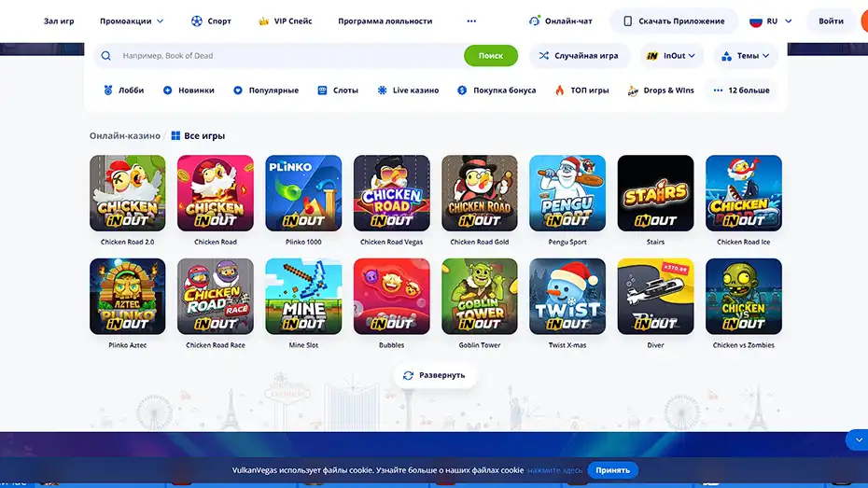Show 12 more game categories
The height and width of the screenshot is (488, 868).
click(742, 91)
